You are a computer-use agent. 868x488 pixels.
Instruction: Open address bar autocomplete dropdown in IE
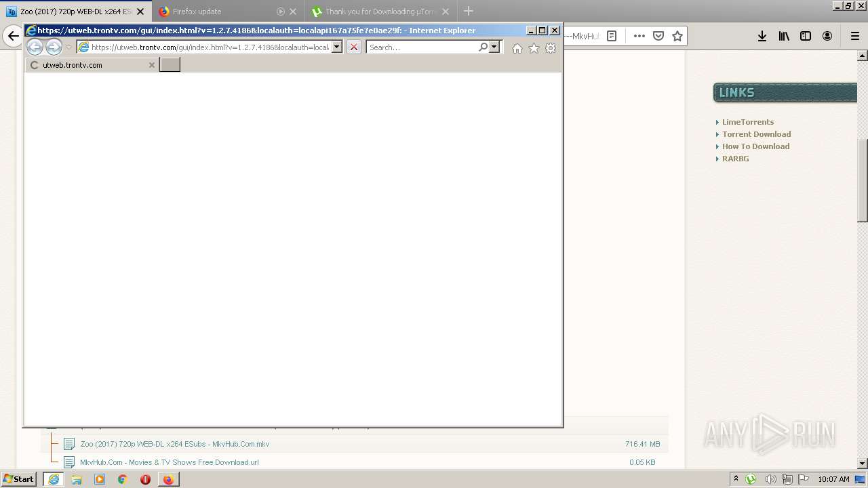(336, 47)
